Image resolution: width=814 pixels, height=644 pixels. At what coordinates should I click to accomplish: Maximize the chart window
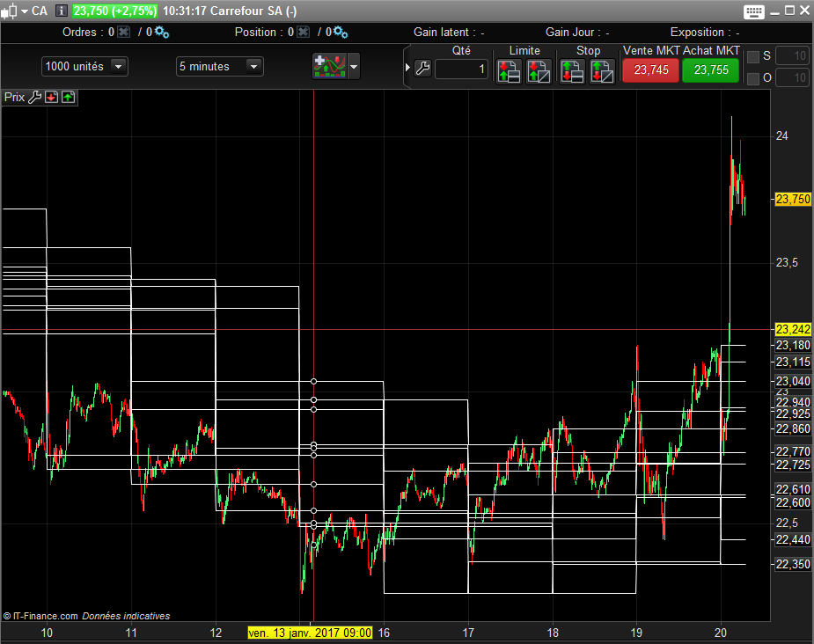[x=789, y=11]
